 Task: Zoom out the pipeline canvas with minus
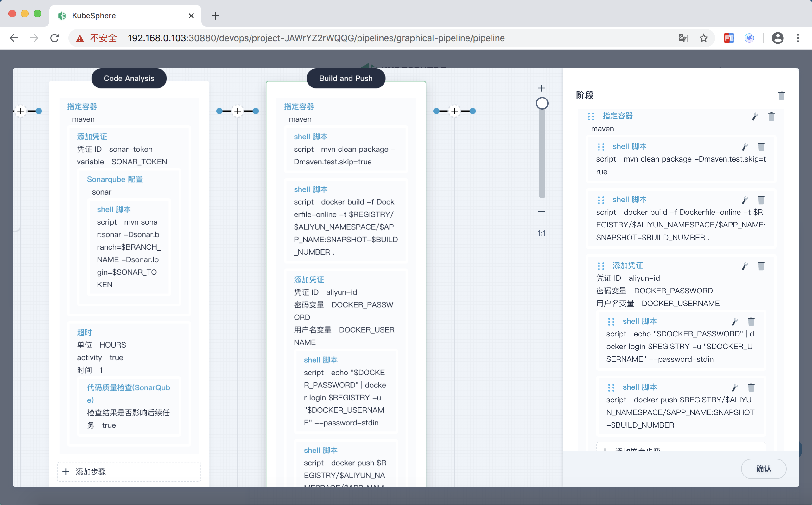click(542, 212)
